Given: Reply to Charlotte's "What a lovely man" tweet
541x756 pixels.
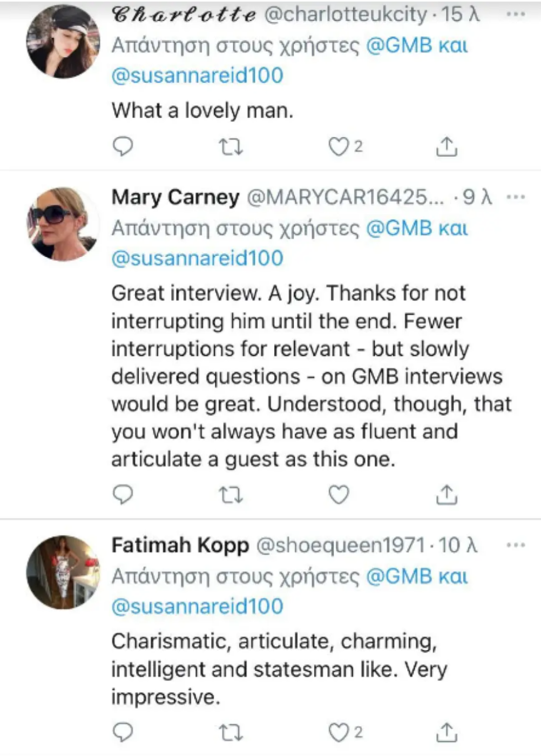Looking at the screenshot, I should [x=123, y=146].
